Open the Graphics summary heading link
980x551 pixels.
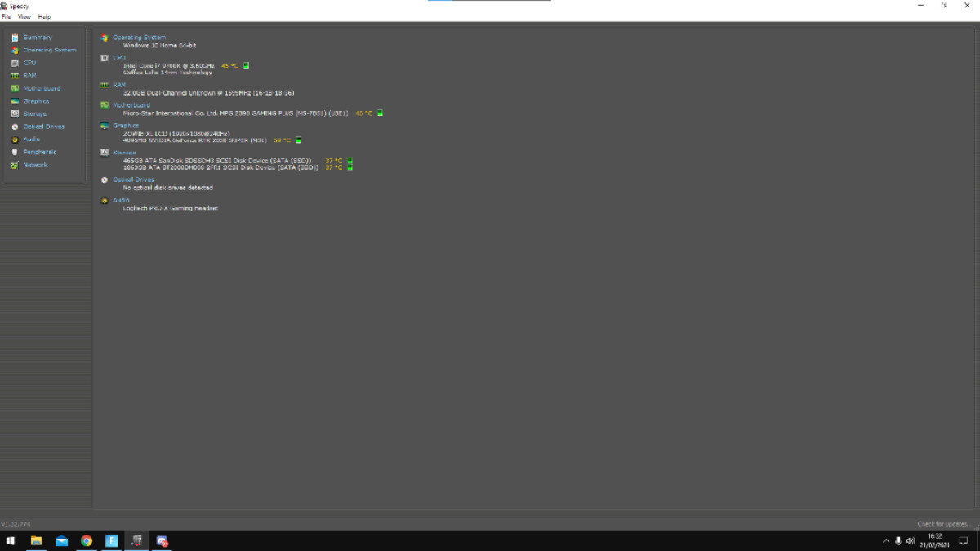(125, 125)
